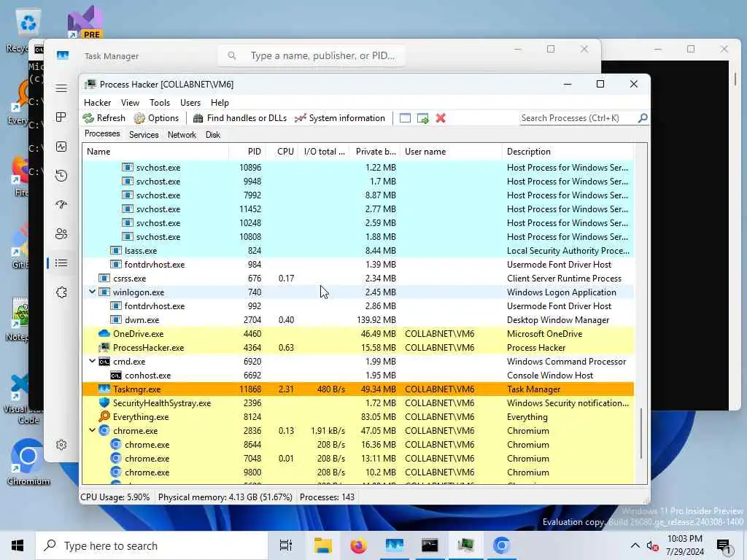This screenshot has height=560, width=747.
Task: Select the Everything.exe magnifier icon
Action: (104, 416)
